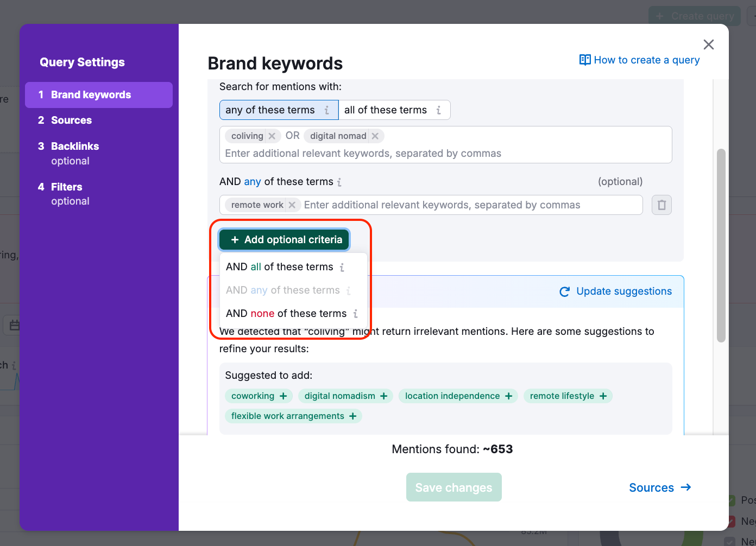Switch to all of these terms option
The width and height of the screenshot is (756, 546).
(386, 110)
